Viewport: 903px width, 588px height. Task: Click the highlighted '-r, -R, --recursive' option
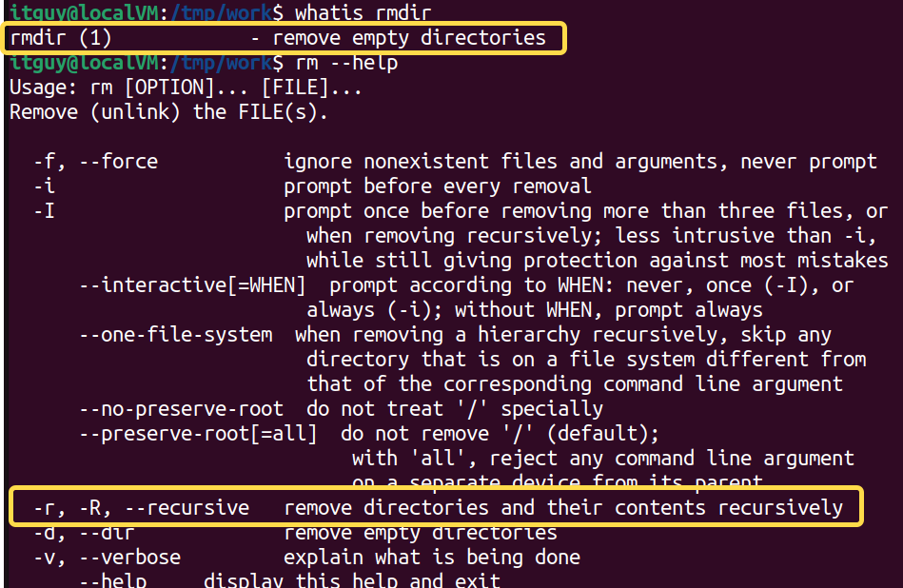pyautogui.click(x=141, y=508)
